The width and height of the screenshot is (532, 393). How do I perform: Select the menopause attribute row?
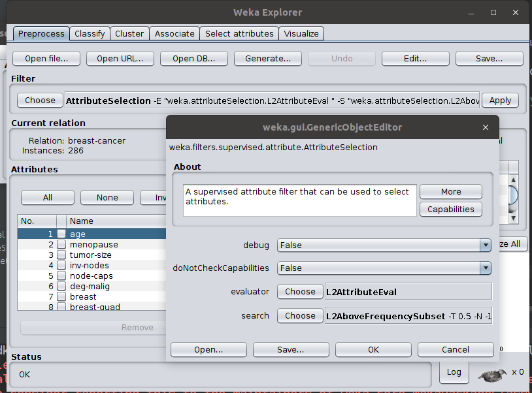click(x=91, y=244)
